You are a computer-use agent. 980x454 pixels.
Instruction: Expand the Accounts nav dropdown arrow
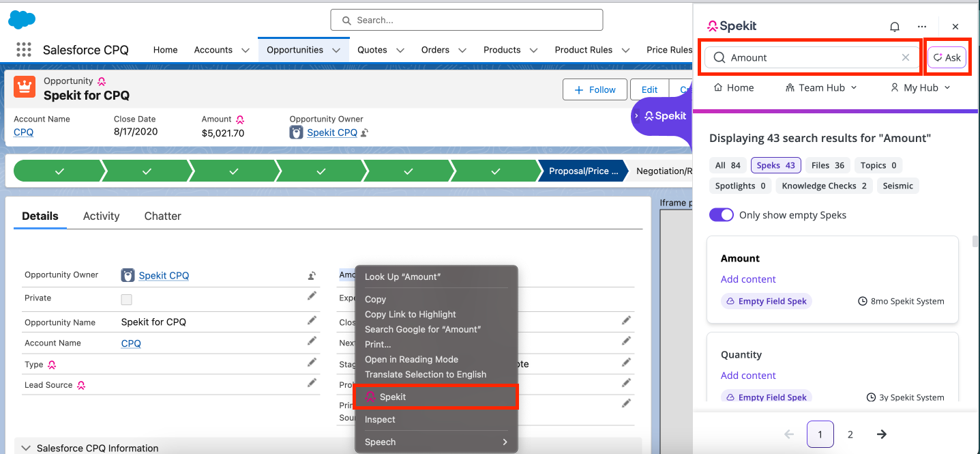pyautogui.click(x=246, y=51)
